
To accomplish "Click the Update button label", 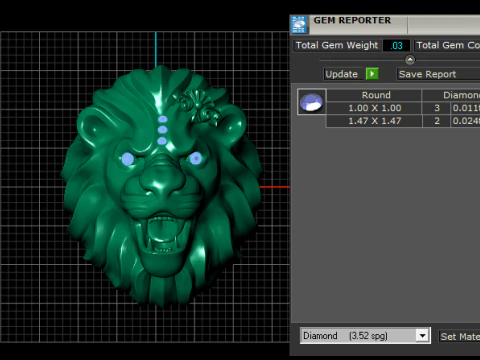I will tap(341, 74).
